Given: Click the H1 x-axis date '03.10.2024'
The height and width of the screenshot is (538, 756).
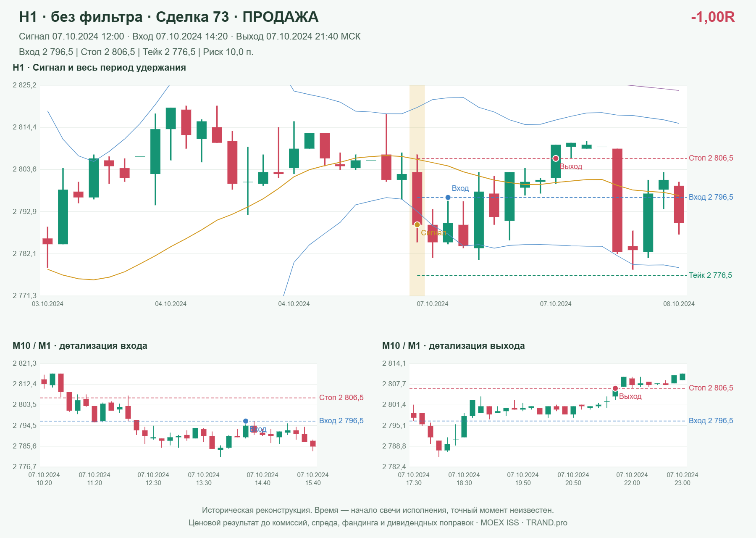Looking at the screenshot, I should [47, 304].
